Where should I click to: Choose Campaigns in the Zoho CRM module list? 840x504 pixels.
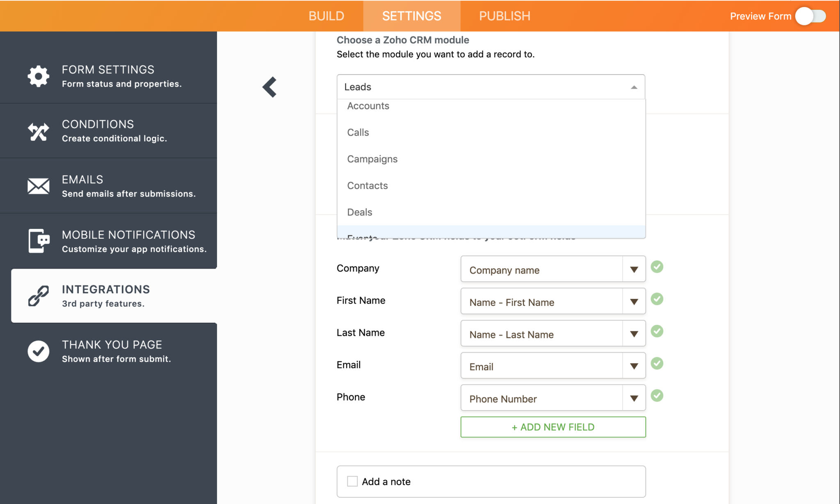[372, 159]
